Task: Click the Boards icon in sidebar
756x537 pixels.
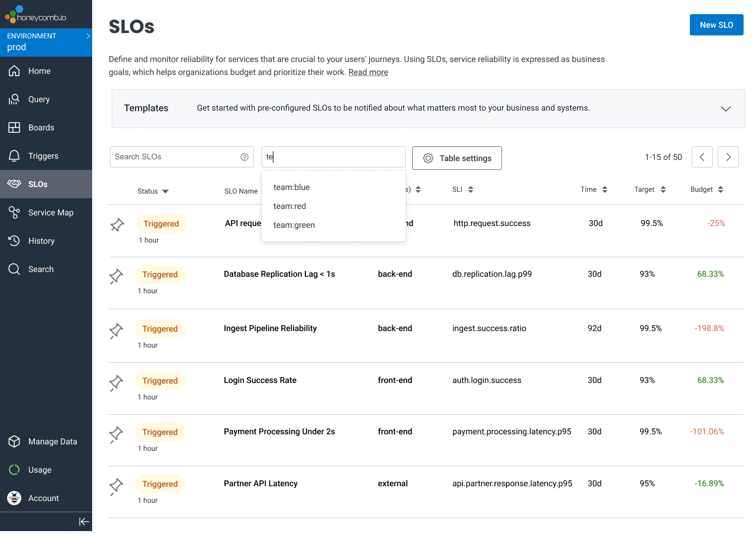Action: point(14,127)
